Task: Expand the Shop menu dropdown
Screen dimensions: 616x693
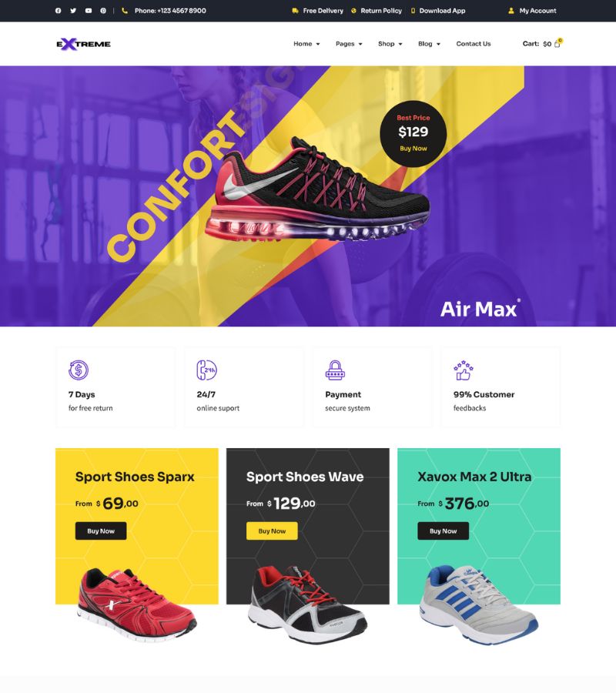Action: pos(390,44)
